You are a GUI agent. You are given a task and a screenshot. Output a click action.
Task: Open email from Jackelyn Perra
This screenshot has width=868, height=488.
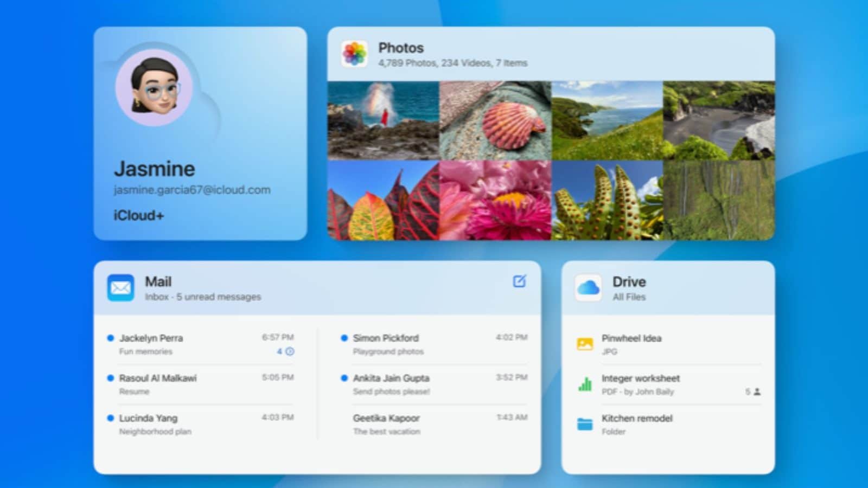coord(201,344)
